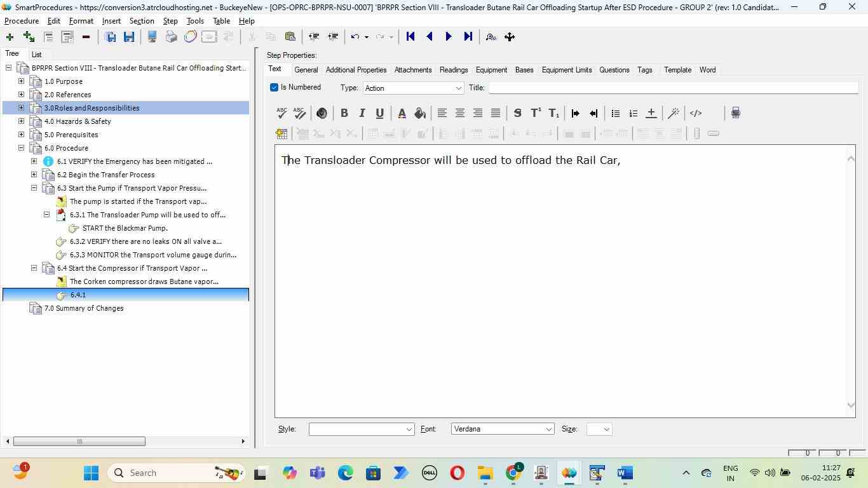Click the red minus remove icon

click(86, 37)
